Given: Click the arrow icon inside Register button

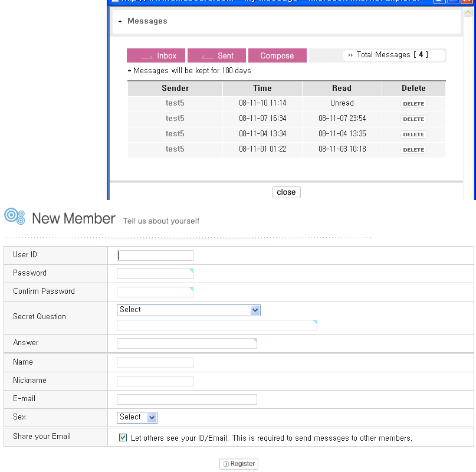Looking at the screenshot, I should tap(226, 464).
